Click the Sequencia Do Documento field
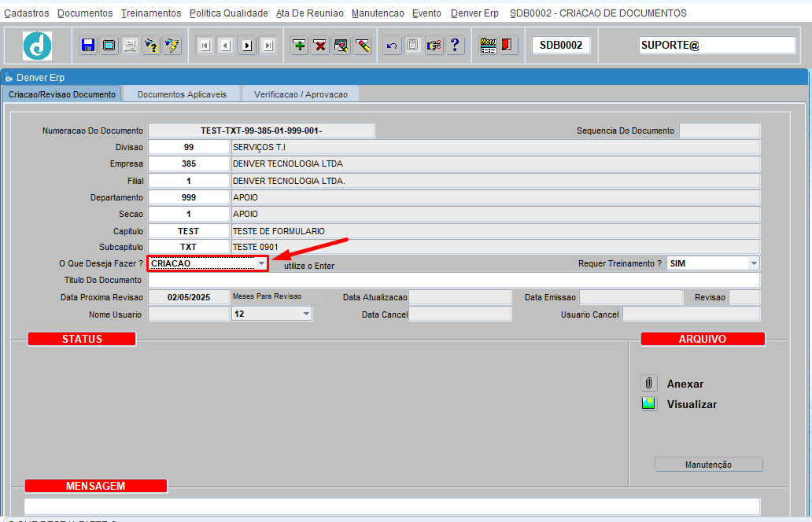The image size is (812, 522). (719, 130)
